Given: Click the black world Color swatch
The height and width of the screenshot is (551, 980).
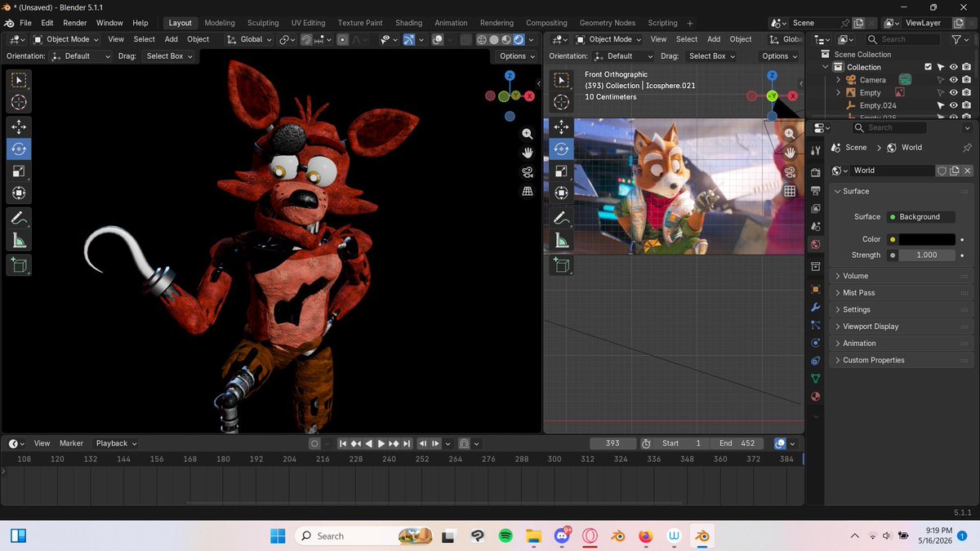Looking at the screenshot, I should point(927,239).
